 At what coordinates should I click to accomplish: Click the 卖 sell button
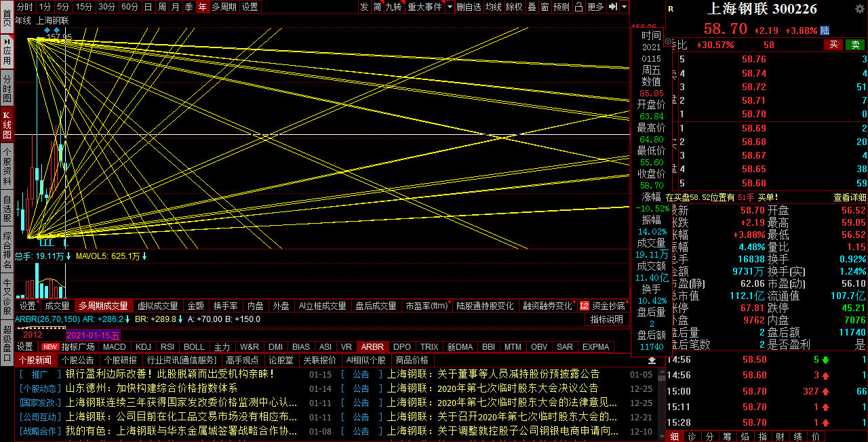pyautogui.click(x=855, y=45)
